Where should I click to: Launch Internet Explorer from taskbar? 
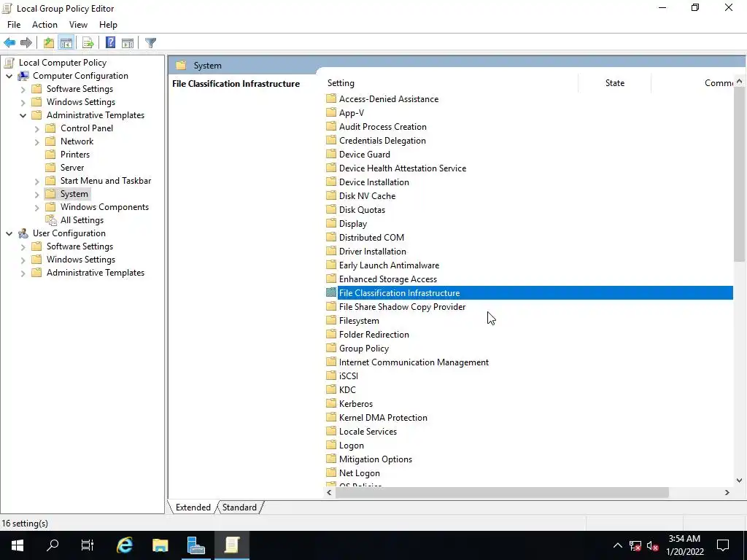click(125, 545)
